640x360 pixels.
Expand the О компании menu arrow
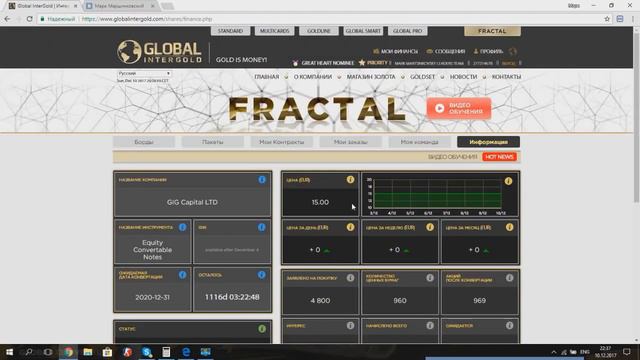pyautogui.click(x=339, y=77)
